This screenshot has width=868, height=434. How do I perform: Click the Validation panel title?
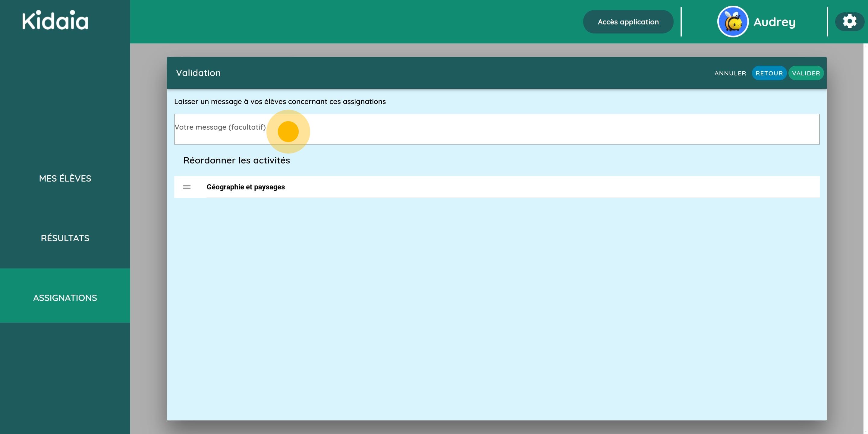pyautogui.click(x=198, y=73)
